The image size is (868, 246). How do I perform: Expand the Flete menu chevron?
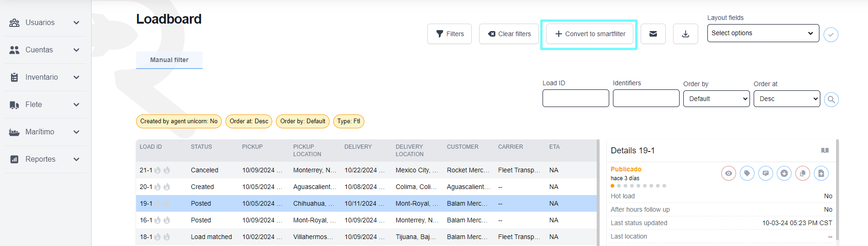point(76,105)
